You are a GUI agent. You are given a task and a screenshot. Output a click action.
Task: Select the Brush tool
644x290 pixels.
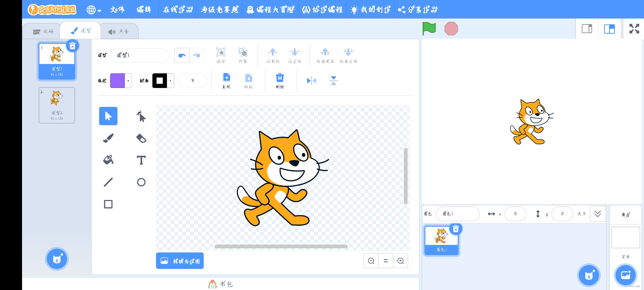pyautogui.click(x=108, y=138)
